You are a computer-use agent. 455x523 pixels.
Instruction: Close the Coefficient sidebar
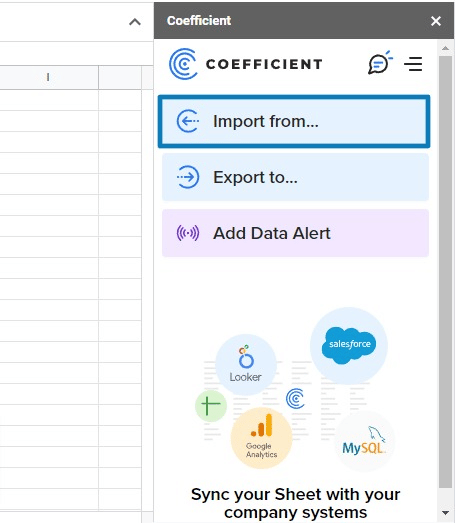click(x=436, y=21)
